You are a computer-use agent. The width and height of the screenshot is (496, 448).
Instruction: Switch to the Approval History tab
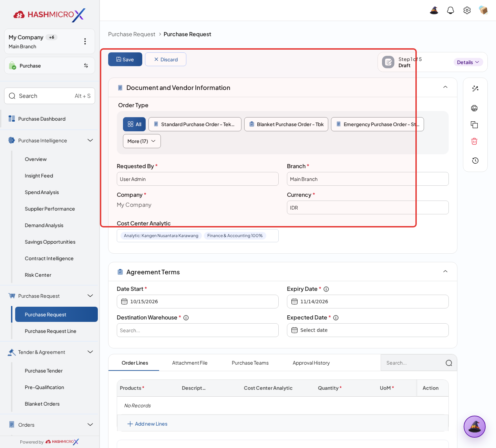311,363
